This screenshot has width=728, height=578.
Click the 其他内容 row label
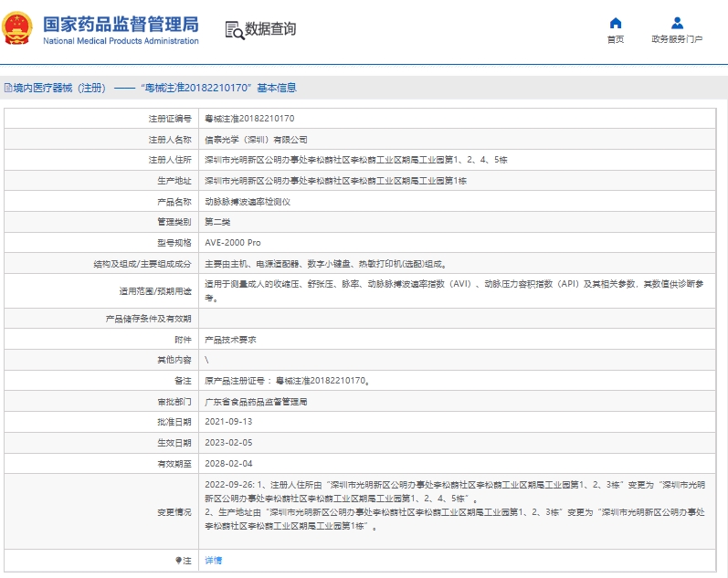coord(174,360)
